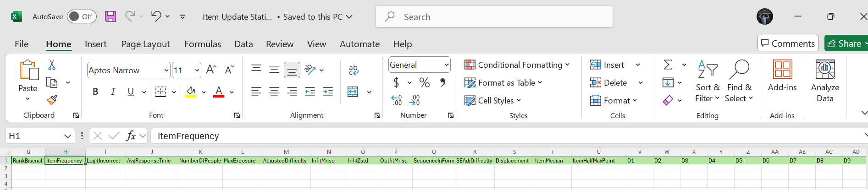
Task: Click the AutoSum sigma icon
Action: tap(668, 65)
